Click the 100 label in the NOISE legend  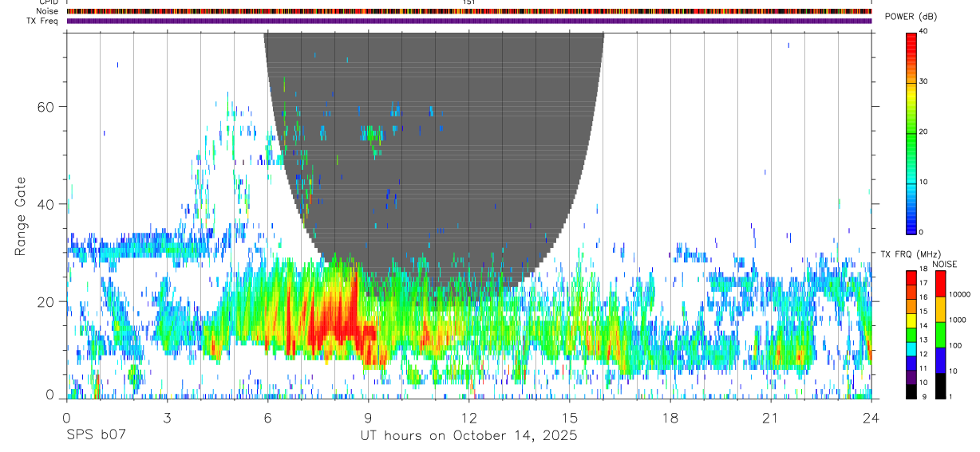(x=955, y=345)
